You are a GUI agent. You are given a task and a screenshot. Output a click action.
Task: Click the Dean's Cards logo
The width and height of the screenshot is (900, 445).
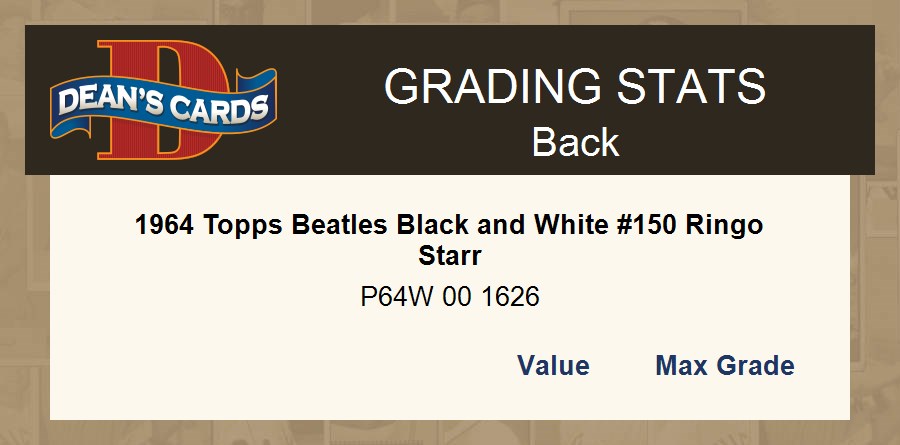tap(163, 101)
